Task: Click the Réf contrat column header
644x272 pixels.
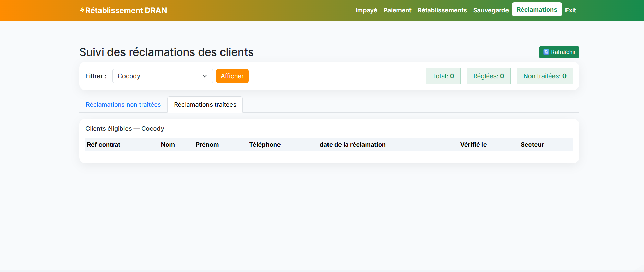Action: point(104,145)
